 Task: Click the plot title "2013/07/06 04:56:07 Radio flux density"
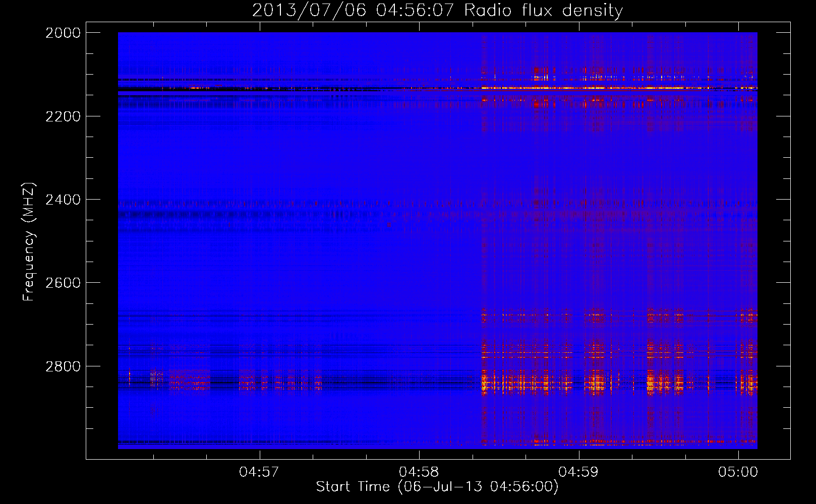pyautogui.click(x=437, y=10)
